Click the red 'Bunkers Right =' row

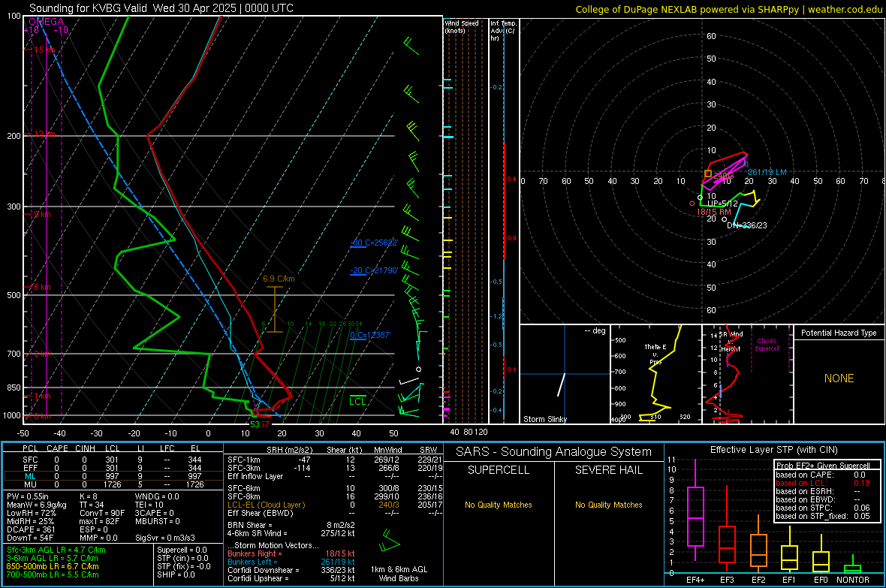pyautogui.click(x=291, y=553)
